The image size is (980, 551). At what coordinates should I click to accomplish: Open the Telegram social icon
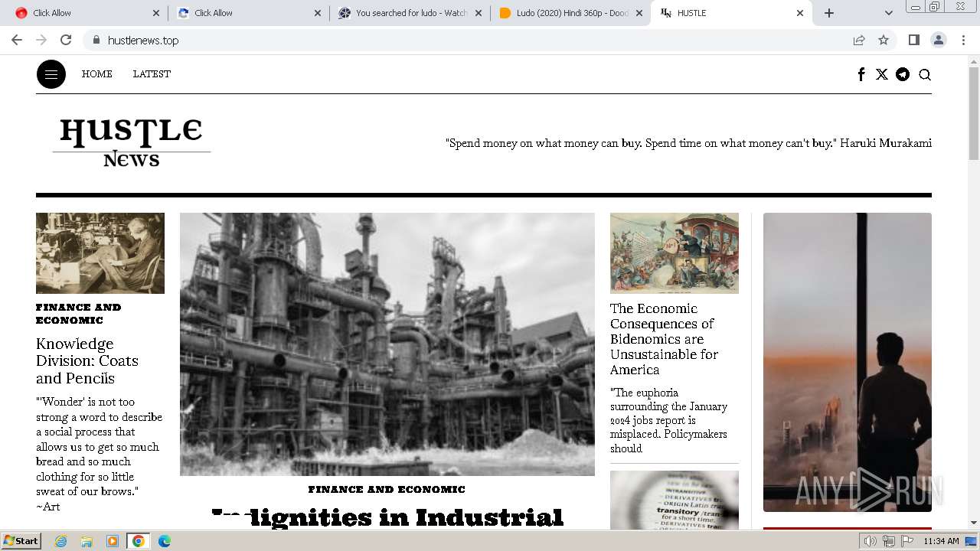[903, 74]
